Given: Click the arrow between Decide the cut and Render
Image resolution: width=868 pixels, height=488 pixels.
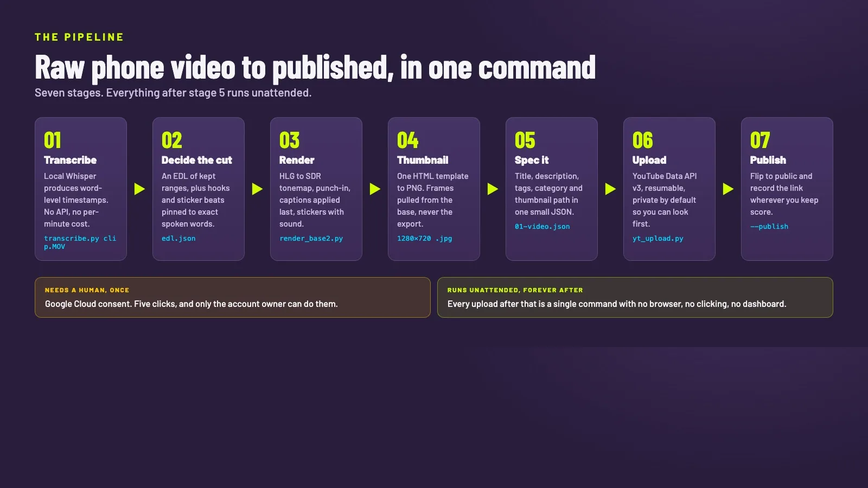Looking at the screenshot, I should point(258,189).
